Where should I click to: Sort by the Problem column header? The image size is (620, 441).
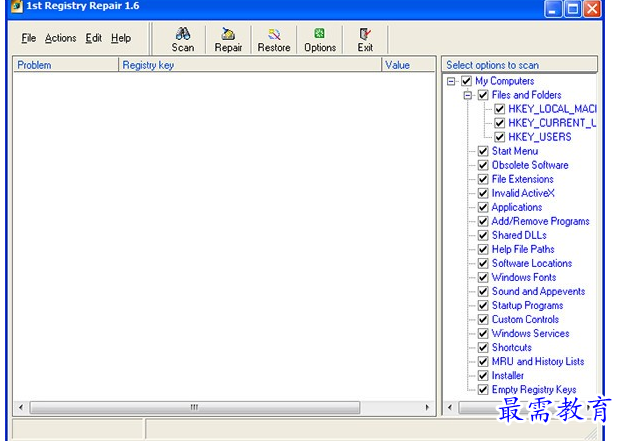tap(66, 65)
